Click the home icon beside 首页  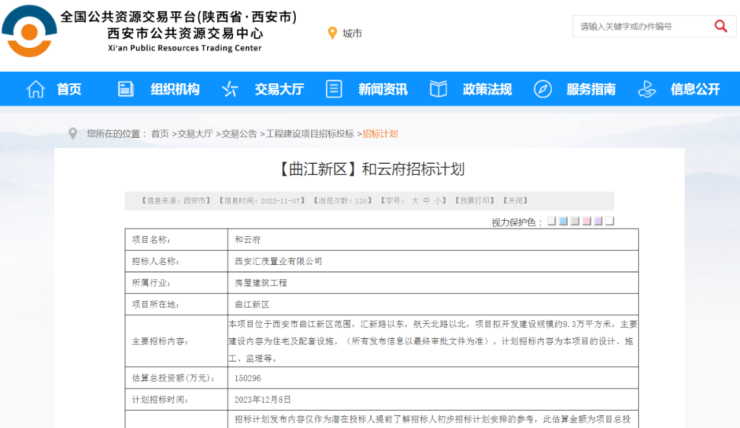click(36, 89)
